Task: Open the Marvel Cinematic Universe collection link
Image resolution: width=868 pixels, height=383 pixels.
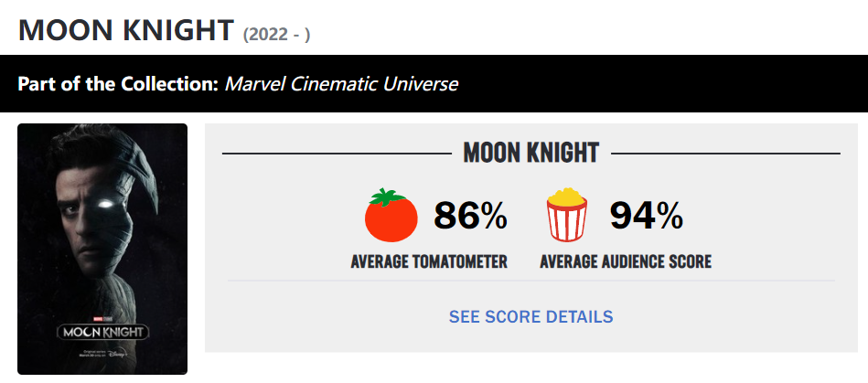Action: [x=341, y=83]
